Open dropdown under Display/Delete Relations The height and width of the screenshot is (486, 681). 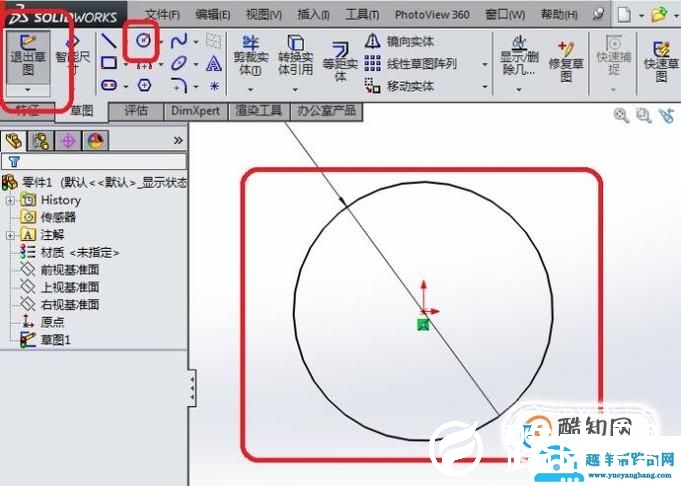pos(519,89)
